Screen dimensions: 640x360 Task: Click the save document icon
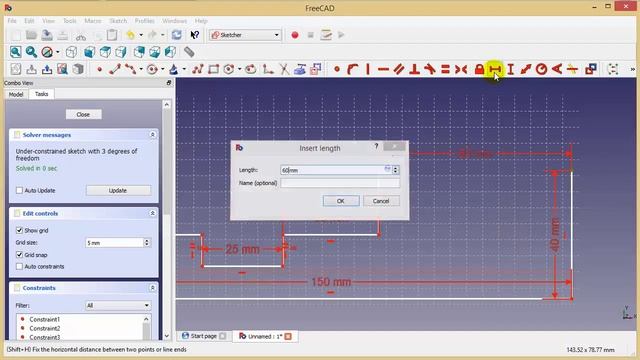point(47,35)
